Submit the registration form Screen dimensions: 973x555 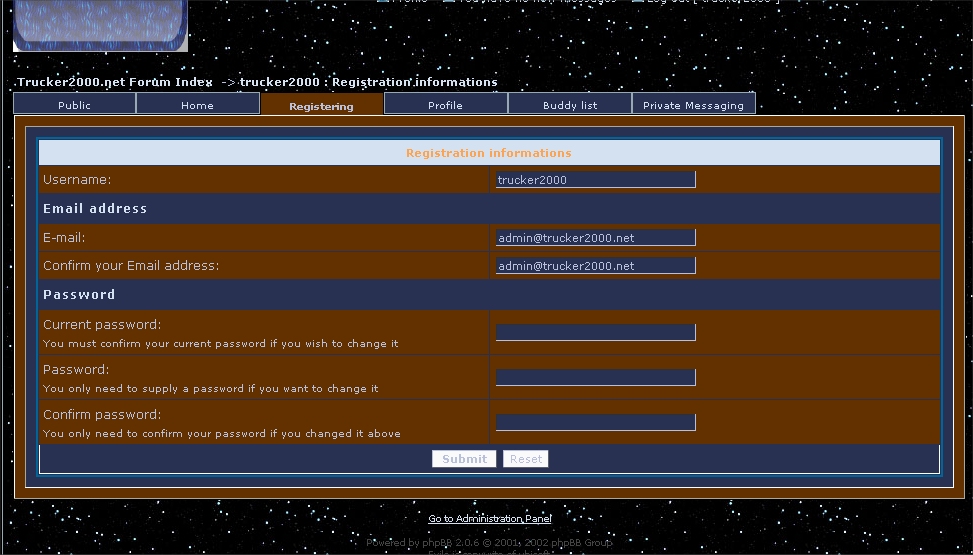[464, 459]
